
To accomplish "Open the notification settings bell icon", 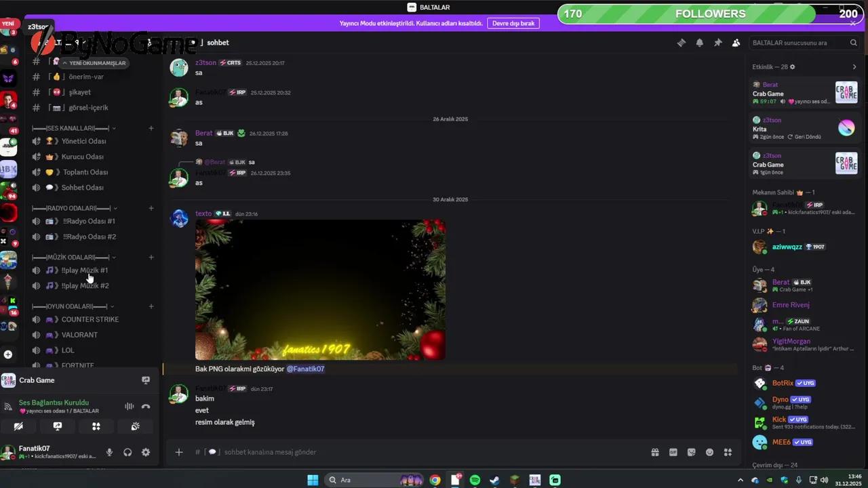I will (699, 42).
